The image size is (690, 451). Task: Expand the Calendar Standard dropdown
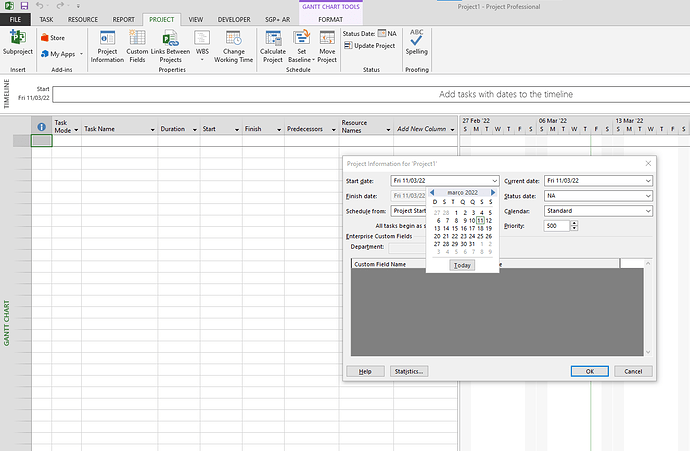[x=648, y=211]
